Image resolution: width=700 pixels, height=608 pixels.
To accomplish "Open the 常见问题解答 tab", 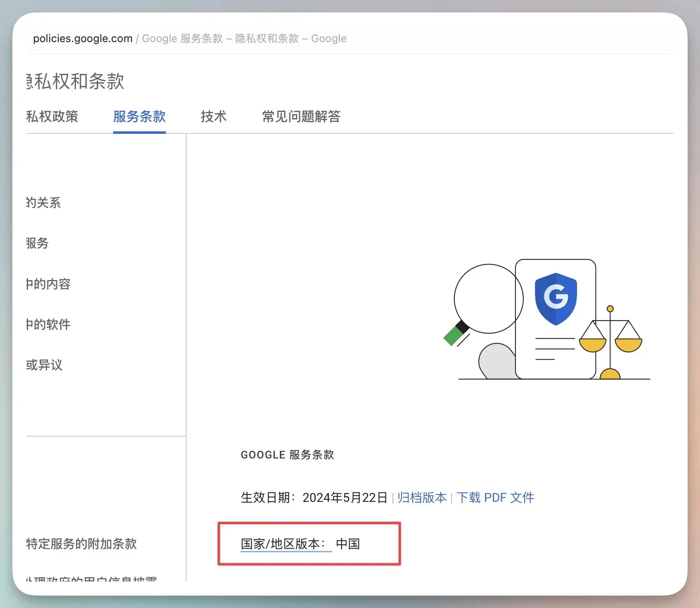I will pyautogui.click(x=301, y=116).
